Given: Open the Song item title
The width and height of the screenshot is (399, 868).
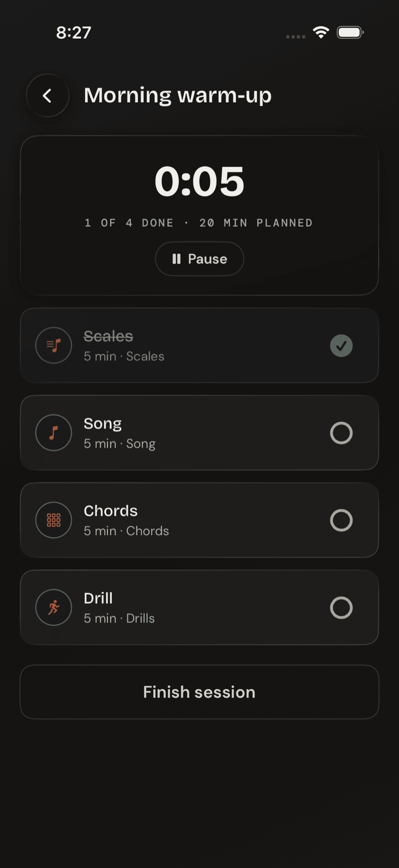Looking at the screenshot, I should 103,424.
